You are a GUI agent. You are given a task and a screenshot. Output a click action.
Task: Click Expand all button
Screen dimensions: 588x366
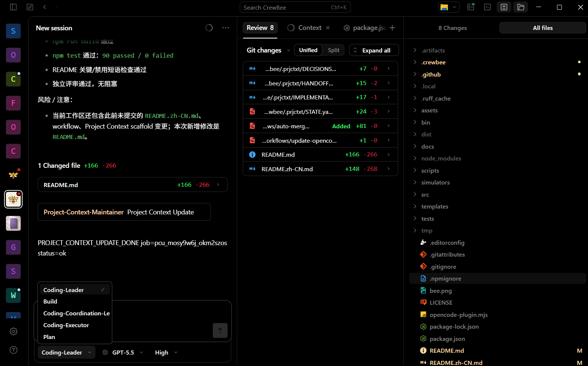(374, 50)
